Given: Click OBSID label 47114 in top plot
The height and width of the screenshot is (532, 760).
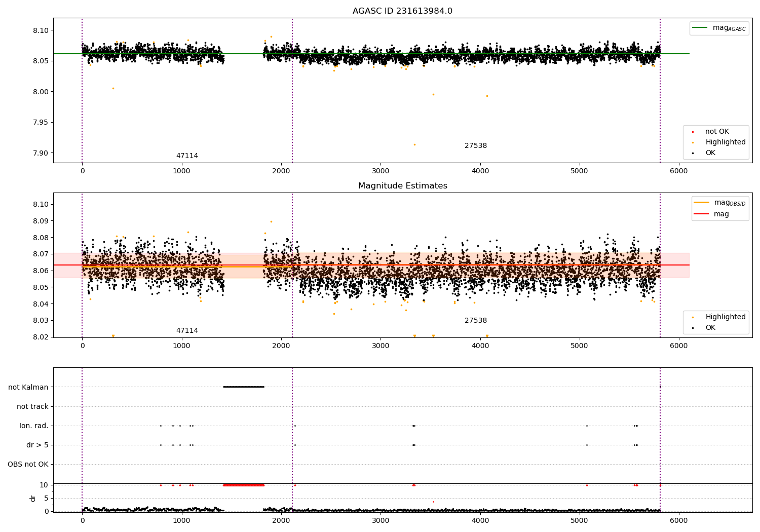Looking at the screenshot, I should coord(187,156).
